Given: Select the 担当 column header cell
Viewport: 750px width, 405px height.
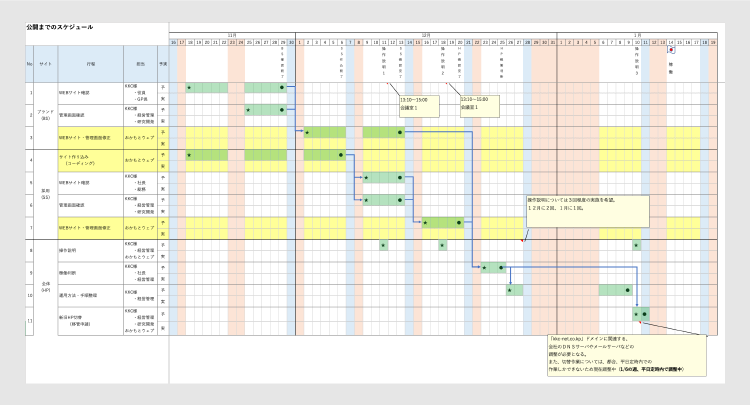Looking at the screenshot, I should coord(140,63).
